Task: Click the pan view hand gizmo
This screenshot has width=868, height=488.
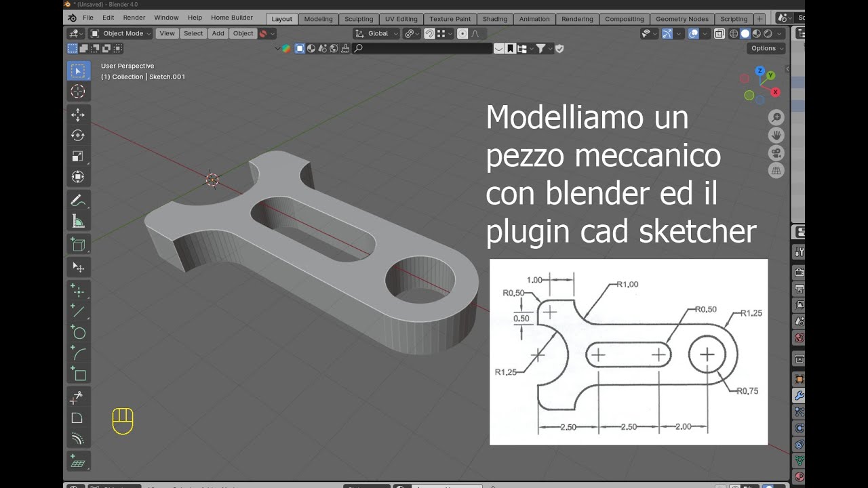Action: point(776,135)
